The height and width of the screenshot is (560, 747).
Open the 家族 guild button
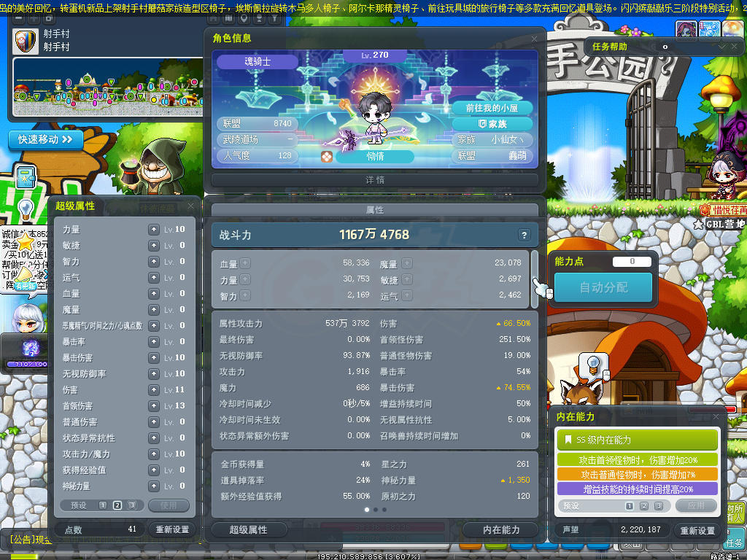pyautogui.click(x=492, y=124)
